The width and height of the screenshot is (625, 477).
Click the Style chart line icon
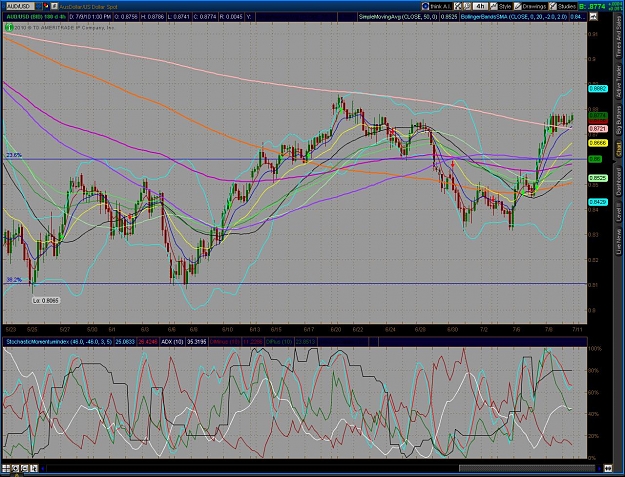[494, 6]
